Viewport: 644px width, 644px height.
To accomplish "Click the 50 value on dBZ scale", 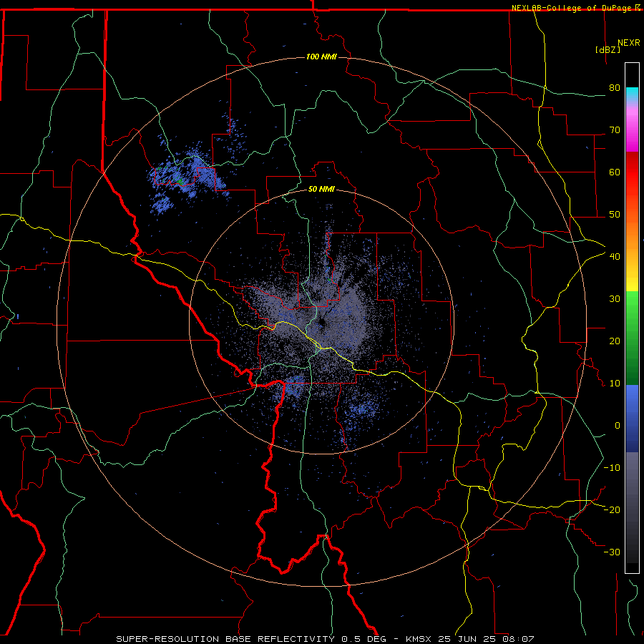I will 615,215.
